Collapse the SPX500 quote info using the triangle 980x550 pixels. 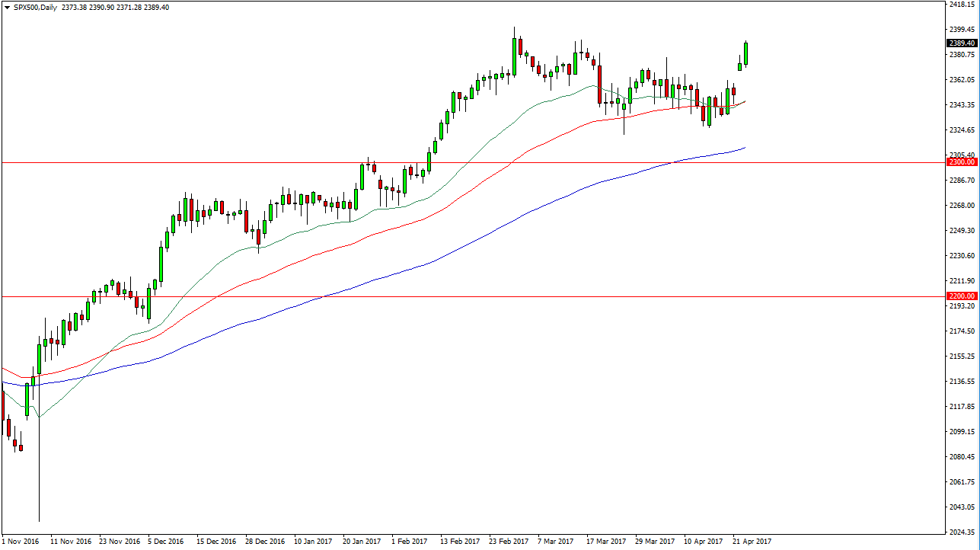[x=6, y=6]
